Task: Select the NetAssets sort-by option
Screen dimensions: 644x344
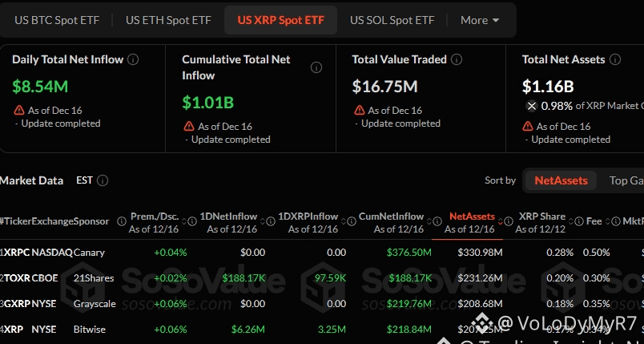Action: click(x=561, y=180)
